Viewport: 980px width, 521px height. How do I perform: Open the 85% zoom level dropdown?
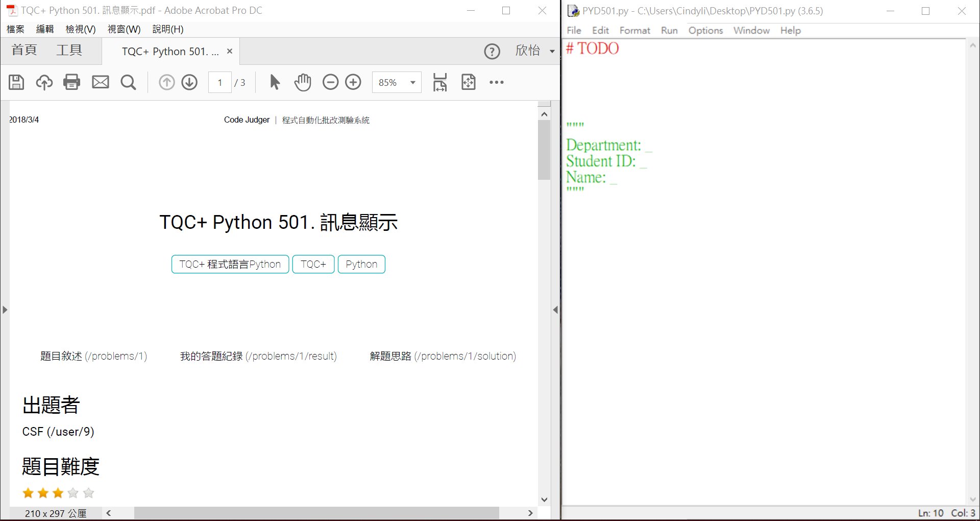[412, 82]
